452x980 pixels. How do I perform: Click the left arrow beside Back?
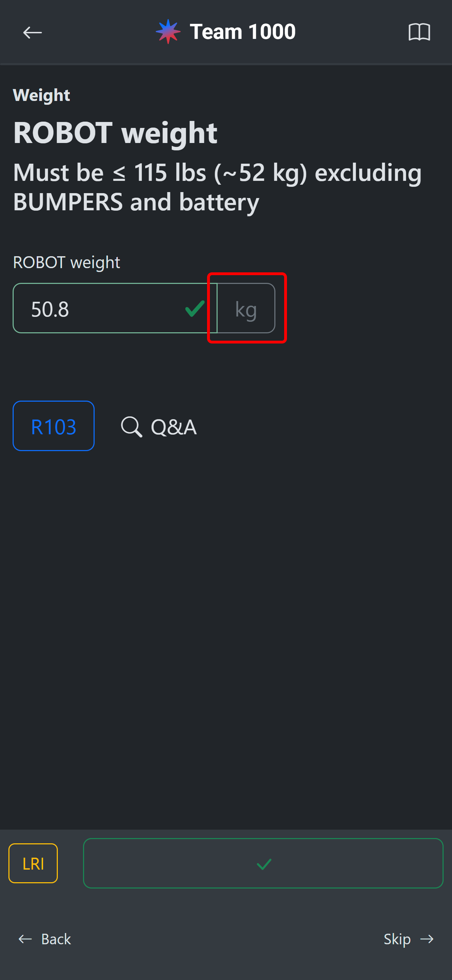[x=26, y=939]
